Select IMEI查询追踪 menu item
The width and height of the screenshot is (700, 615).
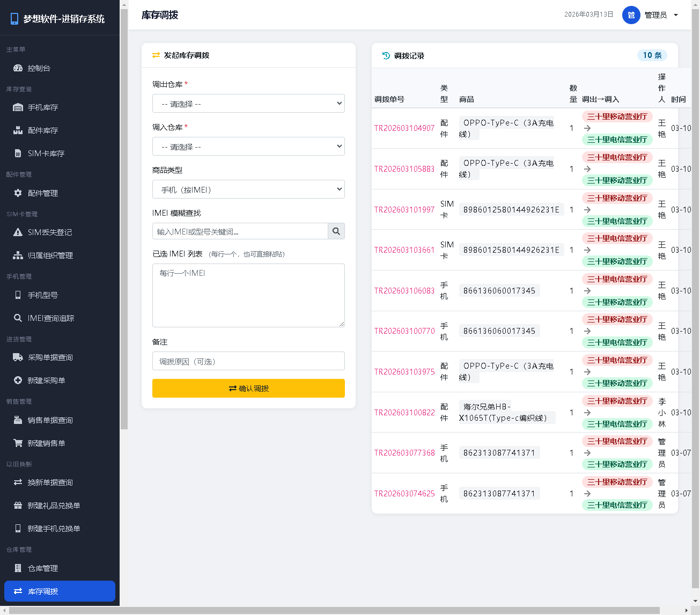51,318
